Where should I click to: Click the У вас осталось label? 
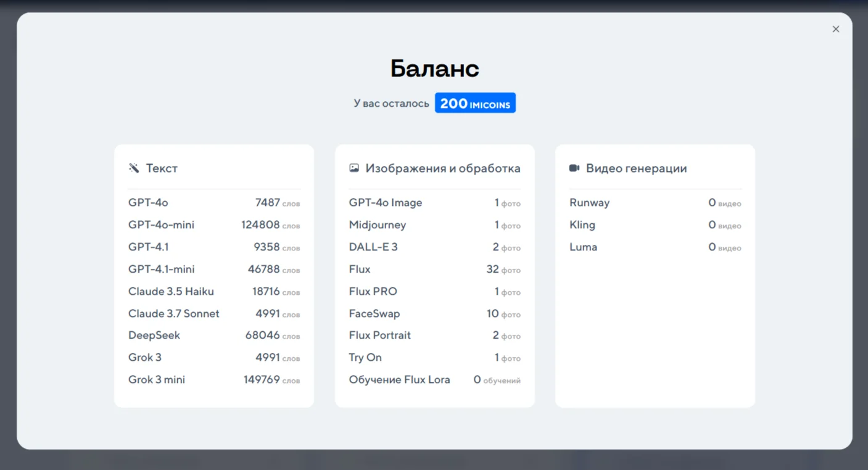[x=391, y=103]
